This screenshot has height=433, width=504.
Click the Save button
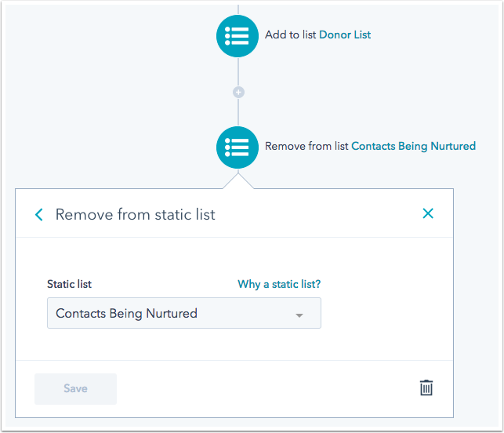tap(75, 388)
